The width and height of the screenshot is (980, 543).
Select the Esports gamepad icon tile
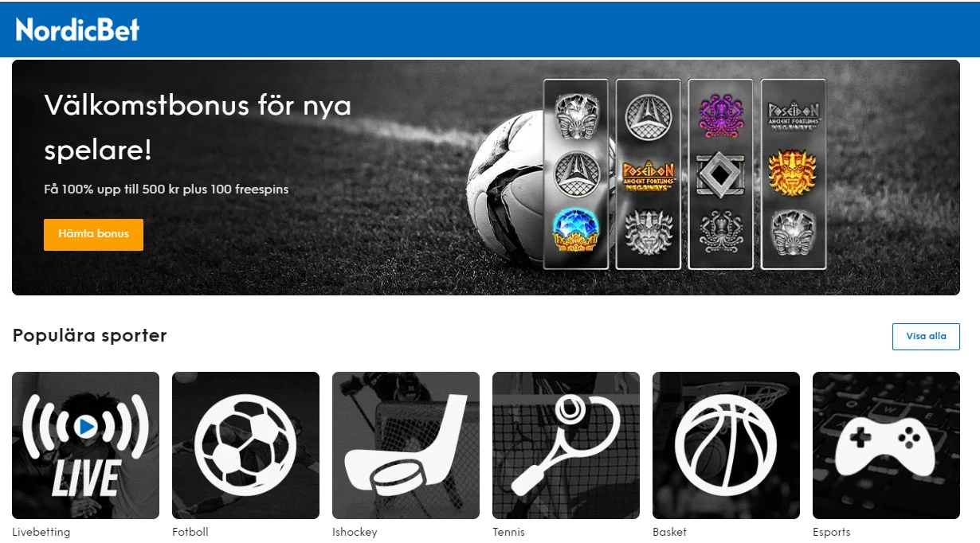[x=886, y=445]
